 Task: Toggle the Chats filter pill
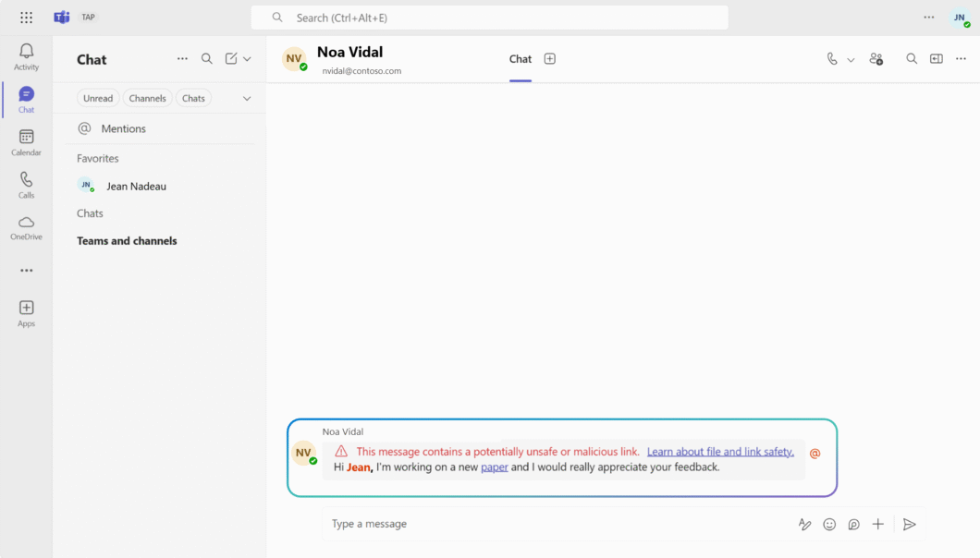(x=193, y=98)
